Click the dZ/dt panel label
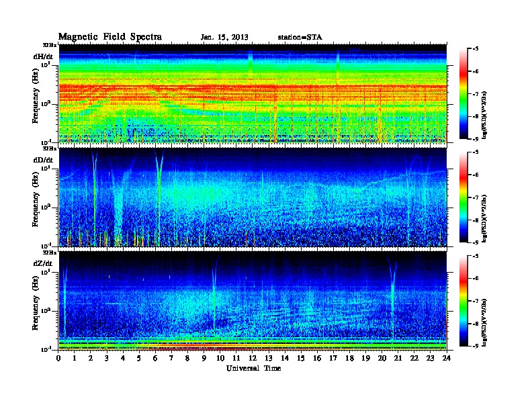This screenshot has width=532, height=411. (43, 263)
